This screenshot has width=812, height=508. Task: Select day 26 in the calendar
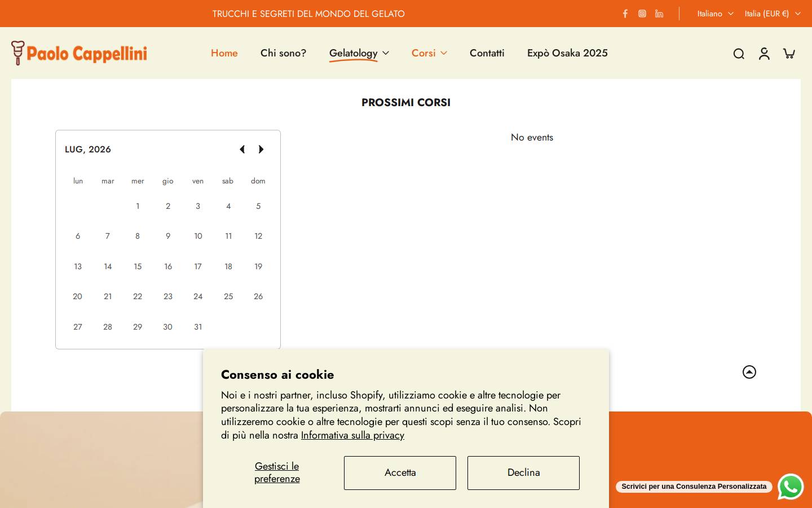click(258, 296)
